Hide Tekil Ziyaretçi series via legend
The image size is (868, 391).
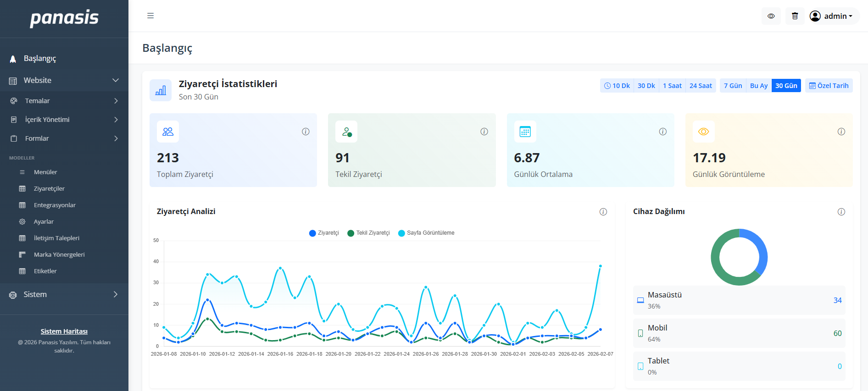click(x=369, y=233)
